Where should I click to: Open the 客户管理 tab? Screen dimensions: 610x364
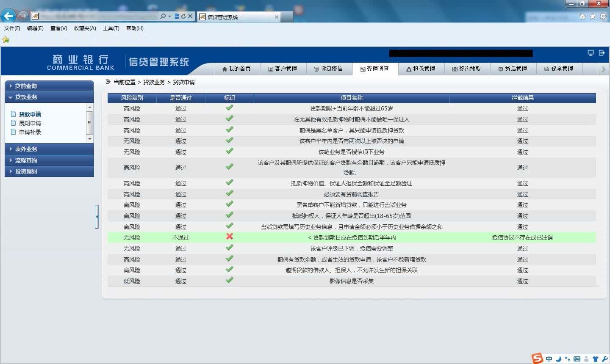[283, 69]
